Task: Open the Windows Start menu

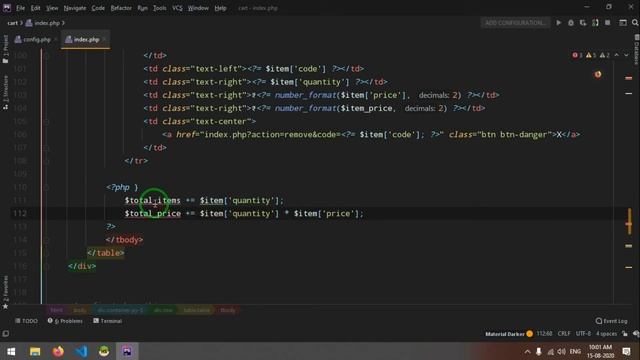Action: pyautogui.click(x=11, y=351)
